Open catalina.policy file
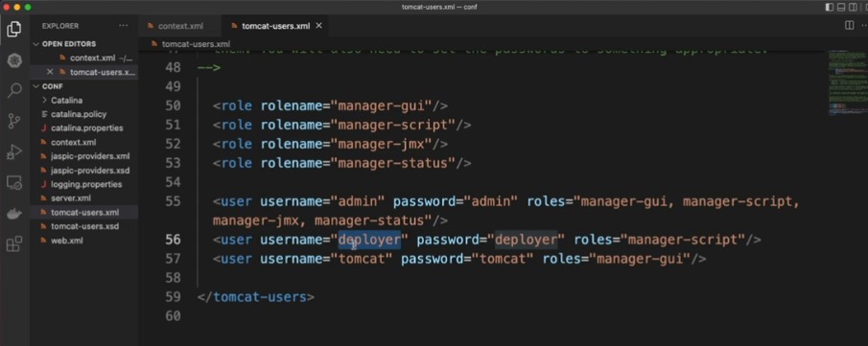 coord(78,114)
